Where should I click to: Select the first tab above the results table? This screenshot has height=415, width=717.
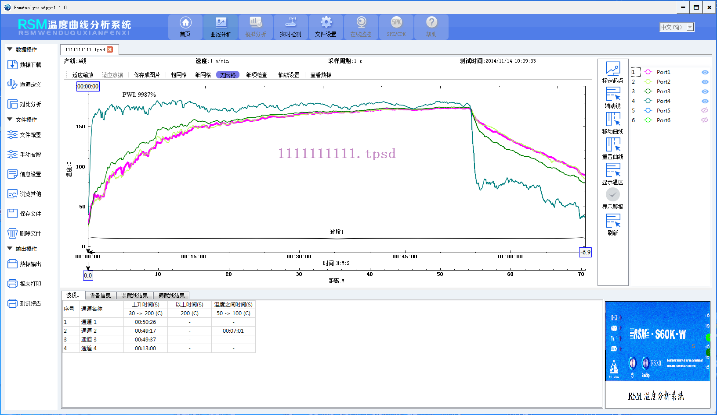(72, 296)
